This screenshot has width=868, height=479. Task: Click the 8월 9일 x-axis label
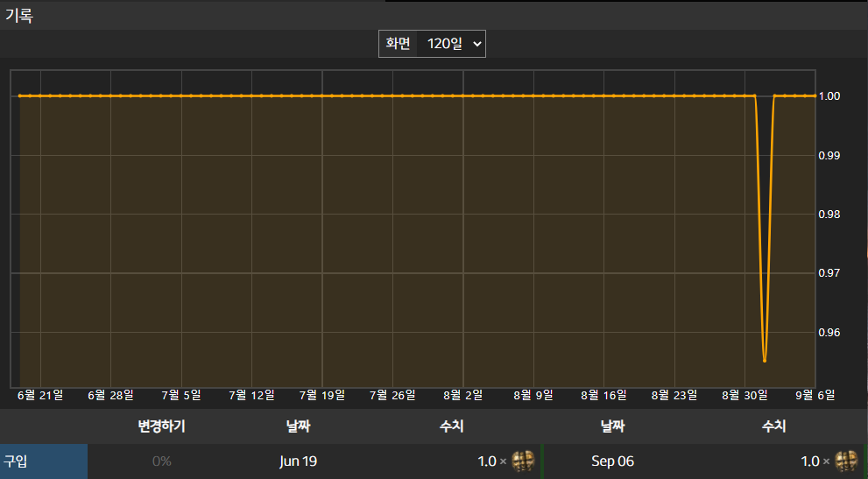pyautogui.click(x=533, y=396)
